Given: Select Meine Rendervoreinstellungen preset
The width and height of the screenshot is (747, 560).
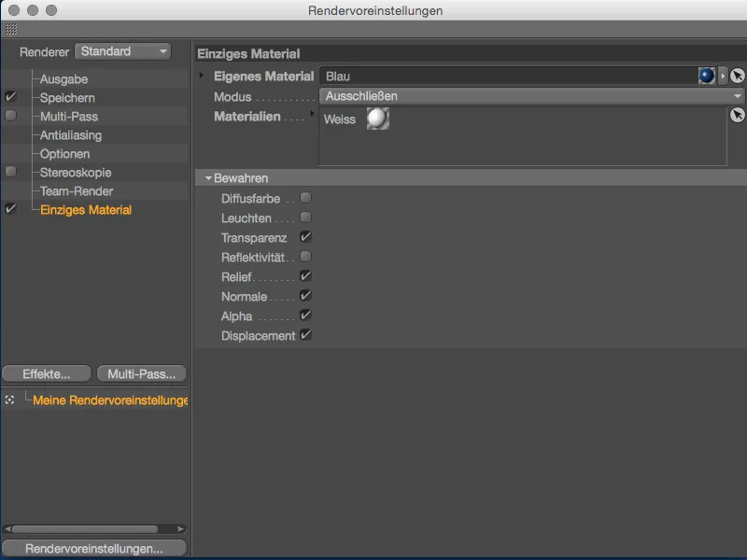Looking at the screenshot, I should (110, 400).
